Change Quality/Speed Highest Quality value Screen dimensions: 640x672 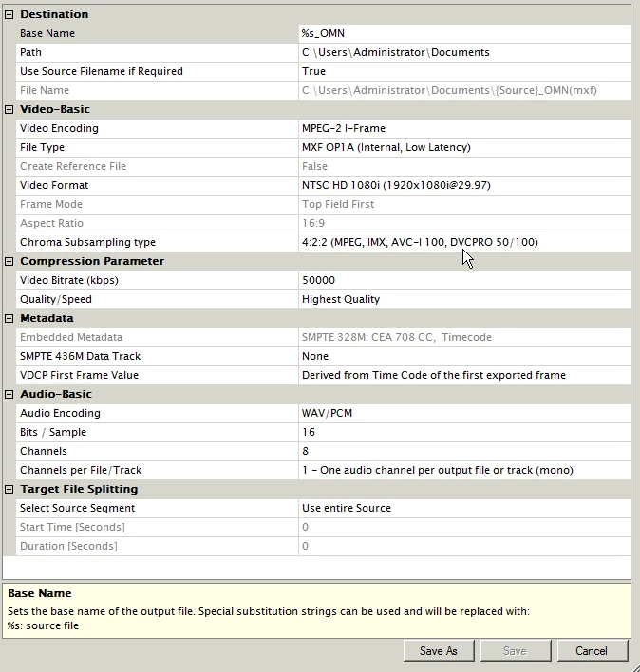click(464, 299)
